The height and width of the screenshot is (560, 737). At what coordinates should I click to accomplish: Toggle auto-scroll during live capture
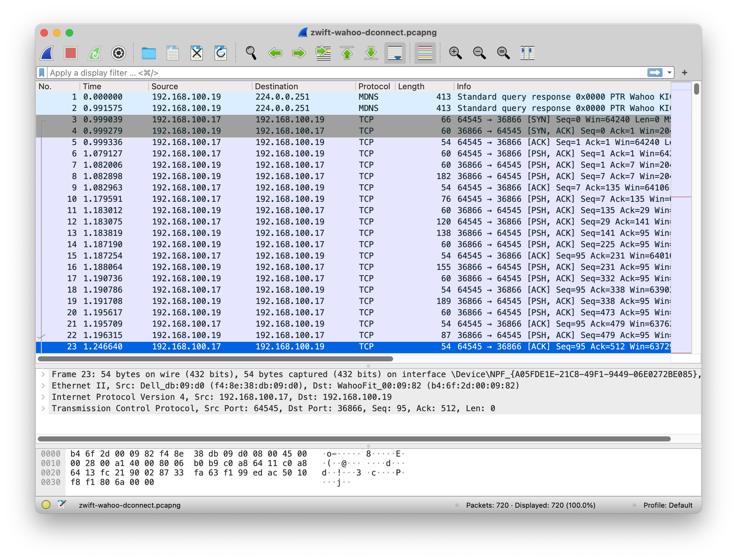click(395, 53)
